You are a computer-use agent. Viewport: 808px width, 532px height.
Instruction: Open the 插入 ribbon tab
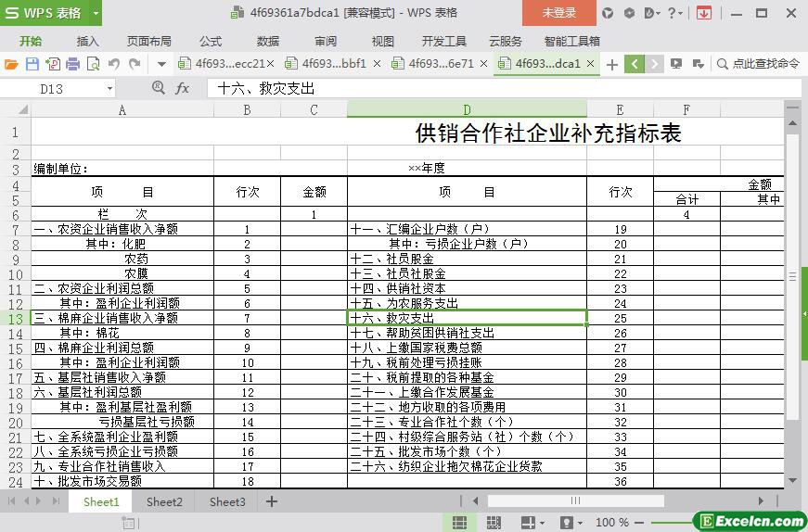tap(87, 41)
